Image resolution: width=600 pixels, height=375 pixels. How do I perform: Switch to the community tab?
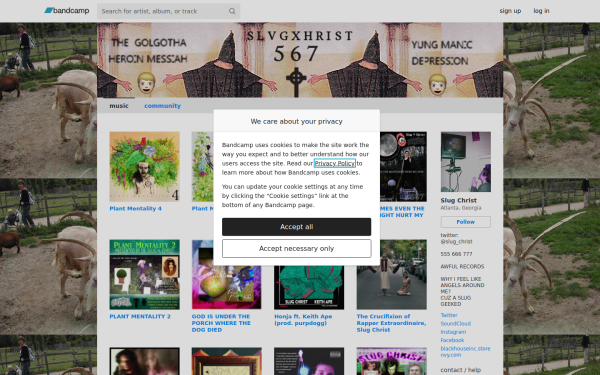coord(162,106)
